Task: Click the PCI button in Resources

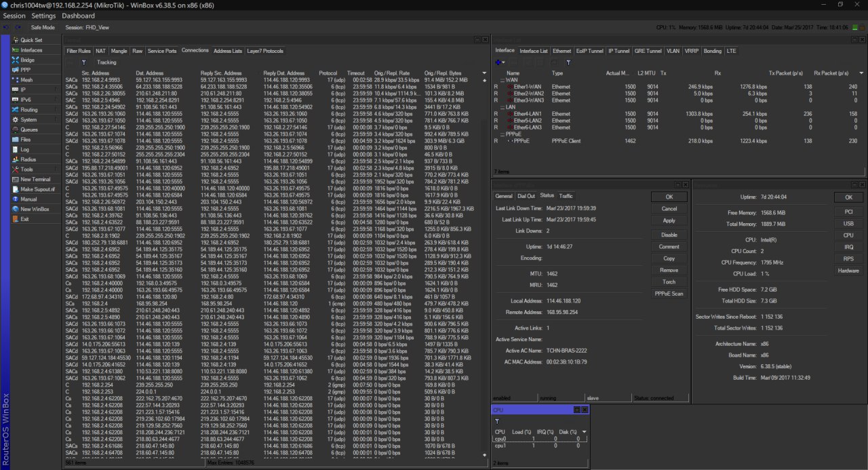Action: click(848, 212)
